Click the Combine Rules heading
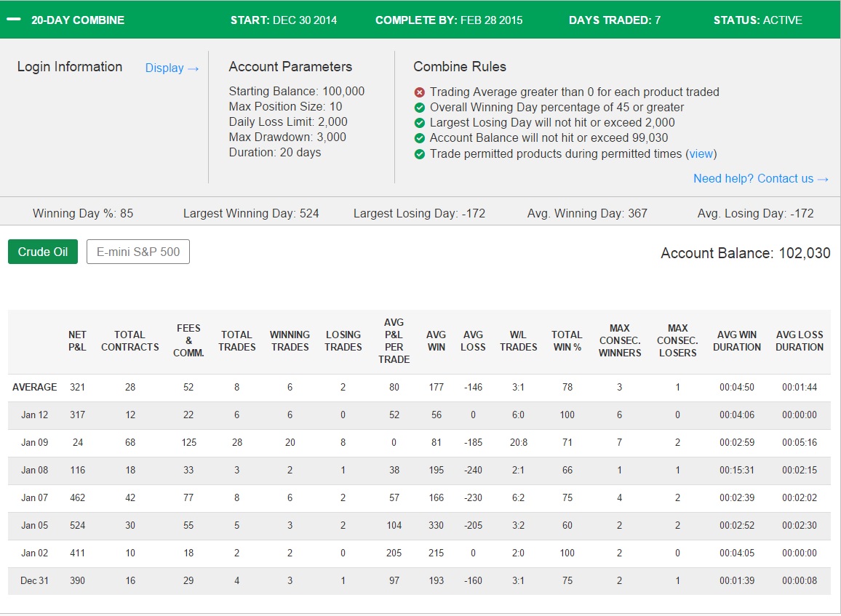Image resolution: width=841 pixels, height=616 pixels. [460, 66]
